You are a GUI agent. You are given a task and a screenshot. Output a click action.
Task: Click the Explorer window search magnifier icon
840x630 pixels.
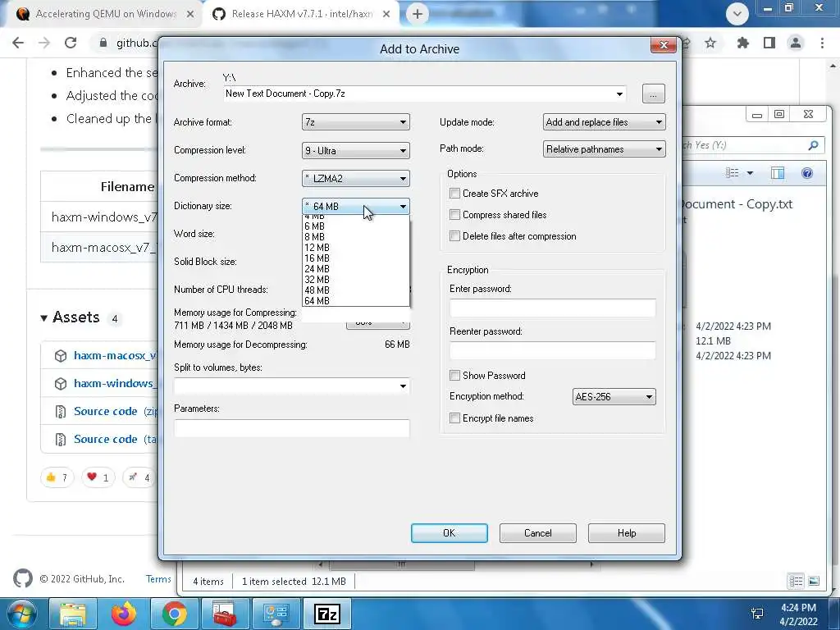813,145
